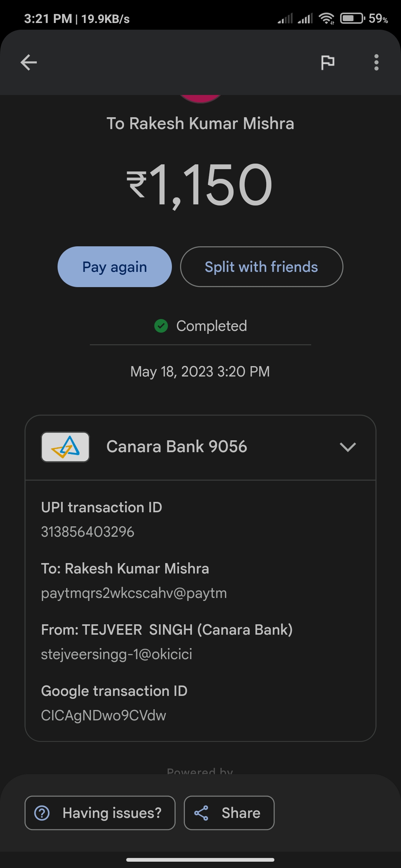Screen dimensions: 401x868
Task: Tap the Canara Bank logo icon
Action: coord(65,447)
